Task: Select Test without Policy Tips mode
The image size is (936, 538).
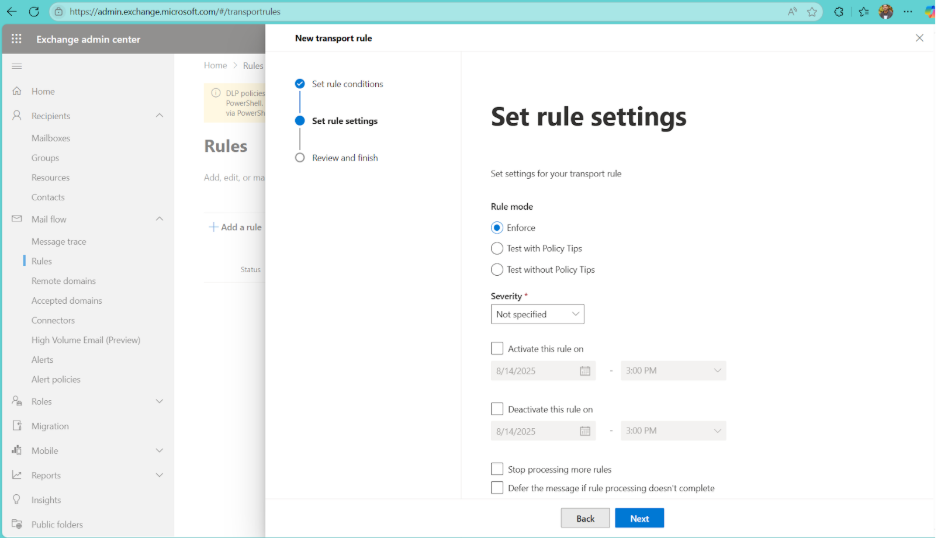Action: click(x=497, y=270)
